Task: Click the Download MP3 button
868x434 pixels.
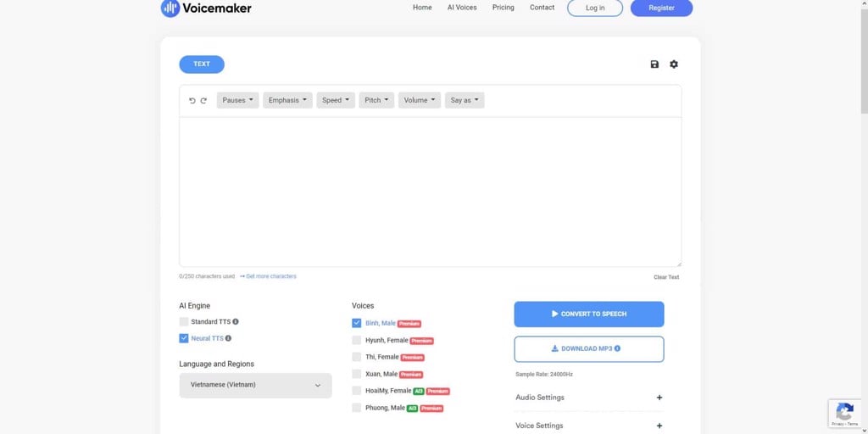Action: click(589, 348)
